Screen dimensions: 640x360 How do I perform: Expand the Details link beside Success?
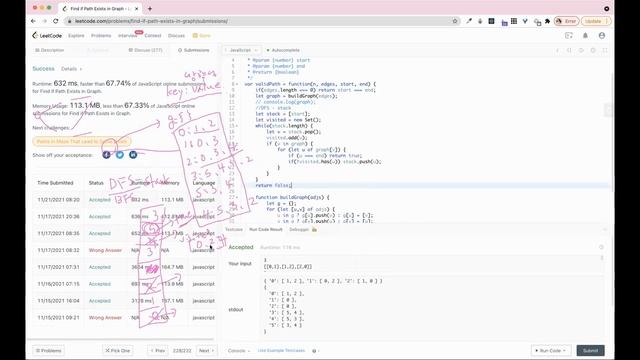tap(71, 69)
